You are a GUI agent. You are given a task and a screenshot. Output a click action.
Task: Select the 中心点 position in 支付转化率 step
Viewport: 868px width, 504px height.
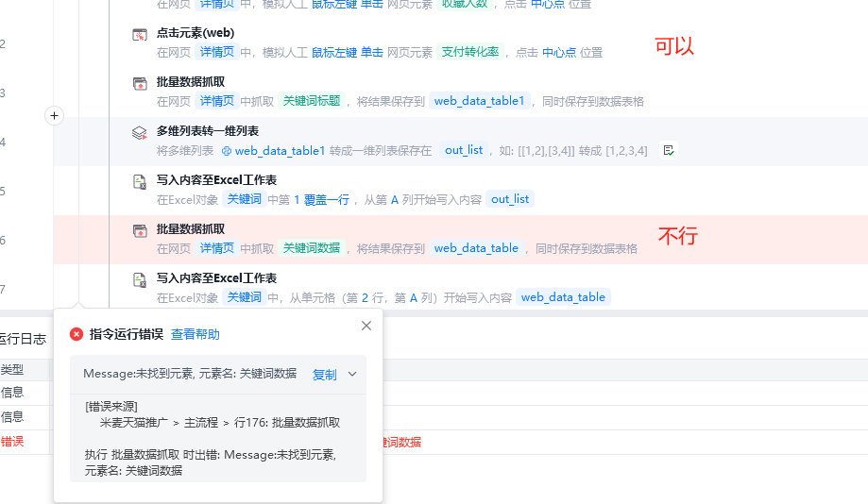pos(558,52)
